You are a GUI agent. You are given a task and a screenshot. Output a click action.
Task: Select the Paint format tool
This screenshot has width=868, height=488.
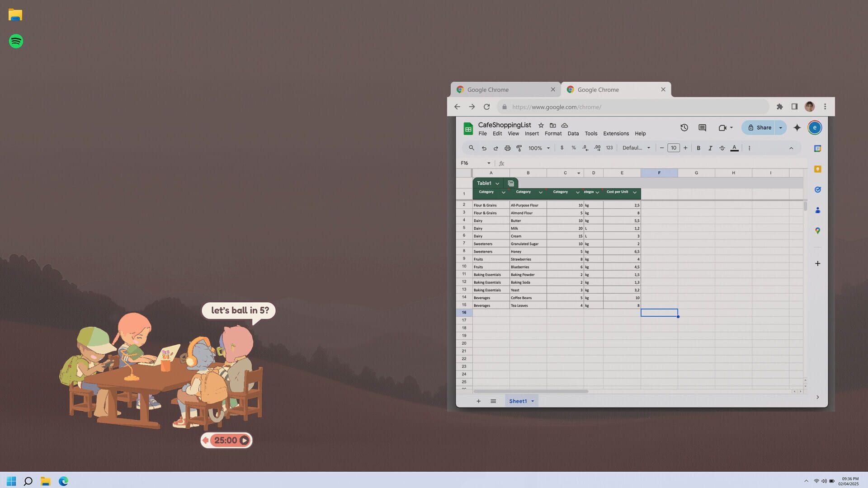click(519, 148)
